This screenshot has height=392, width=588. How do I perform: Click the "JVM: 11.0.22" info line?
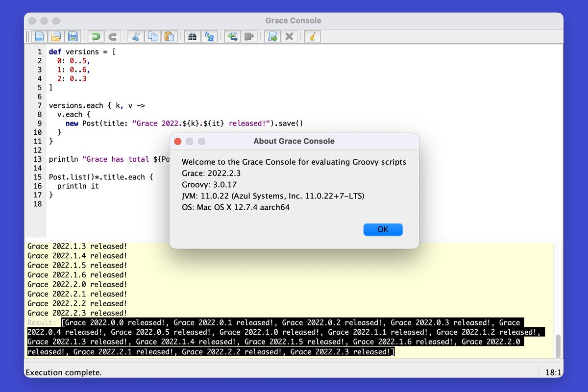tap(273, 196)
